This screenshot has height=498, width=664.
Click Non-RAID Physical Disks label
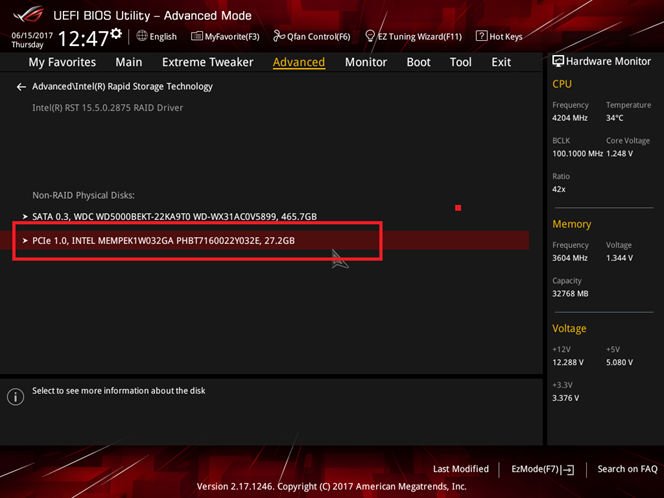(x=83, y=195)
